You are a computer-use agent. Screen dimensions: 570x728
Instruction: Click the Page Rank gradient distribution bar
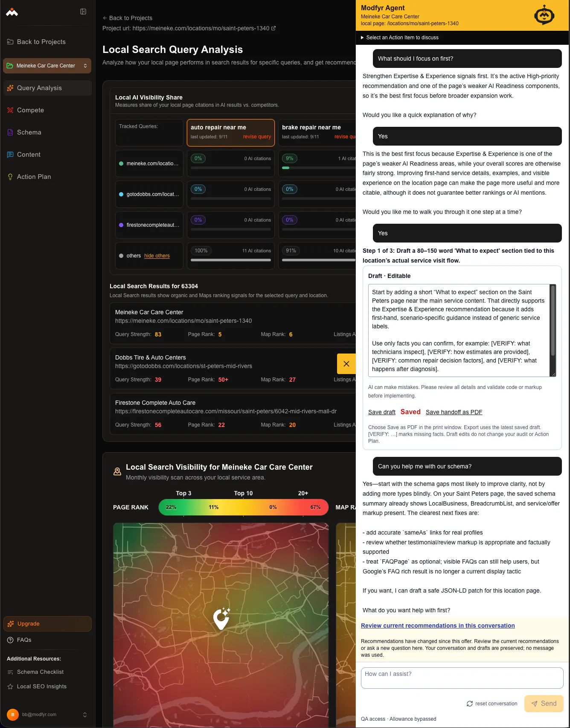click(243, 507)
